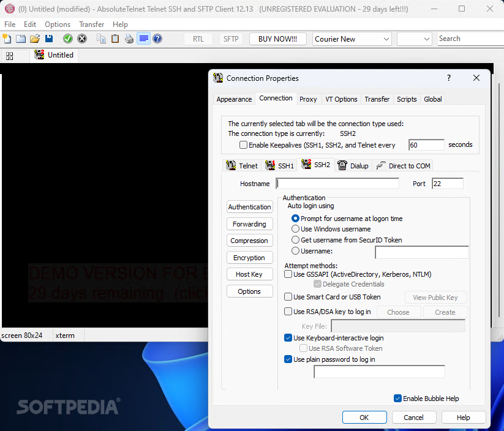
Task: Click Cancel in Connection Properties
Action: coord(414,417)
